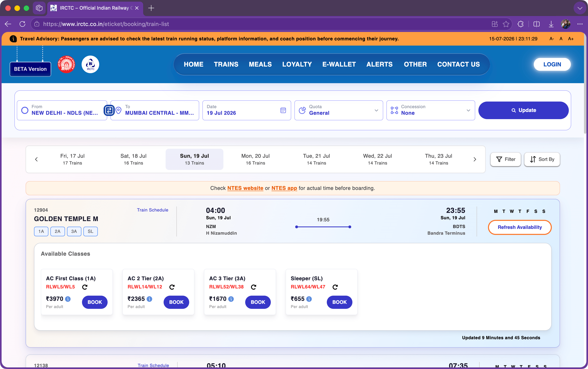
Task: Open a new browser tab
Action: pos(151,8)
